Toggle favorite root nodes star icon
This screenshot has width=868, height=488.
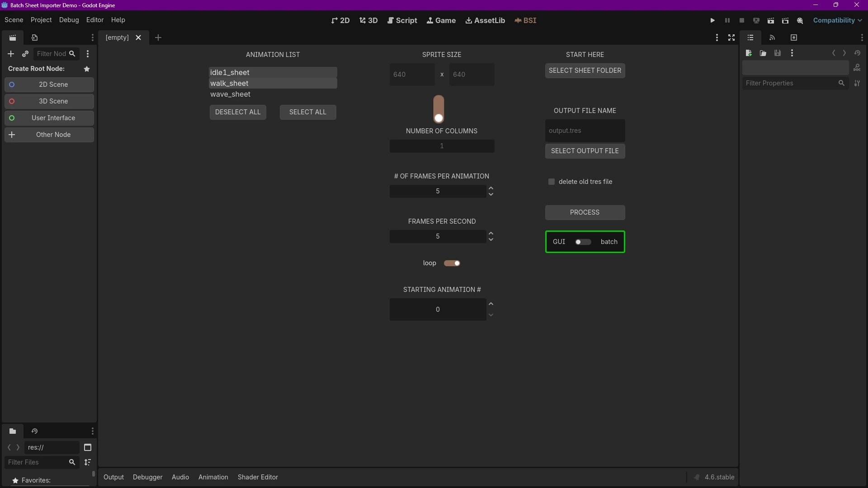(x=87, y=69)
